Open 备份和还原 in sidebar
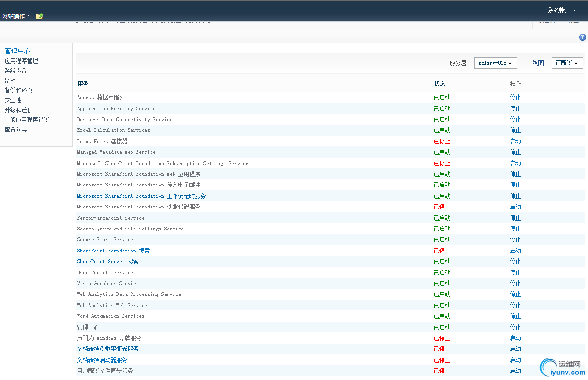Screen dimensions: 588x380 click(x=19, y=90)
